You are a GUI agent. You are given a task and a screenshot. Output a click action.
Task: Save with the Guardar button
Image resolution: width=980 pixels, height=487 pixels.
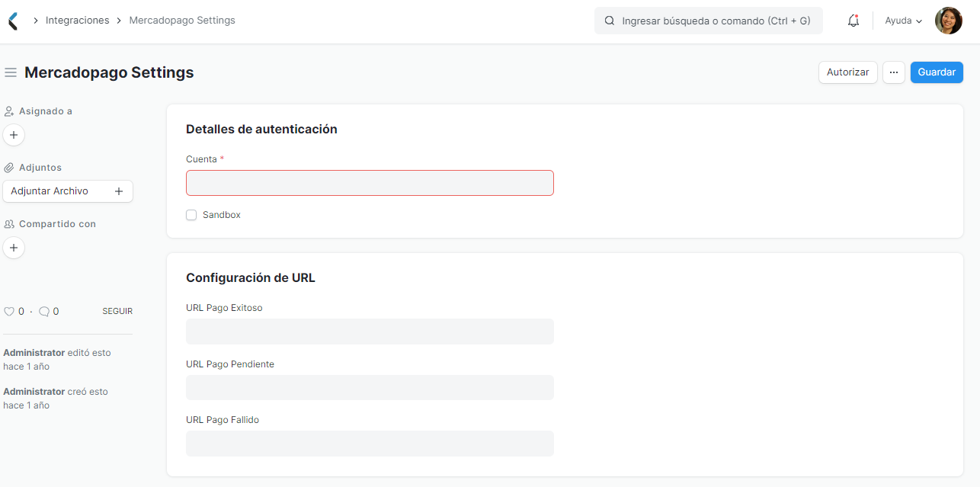coord(937,72)
